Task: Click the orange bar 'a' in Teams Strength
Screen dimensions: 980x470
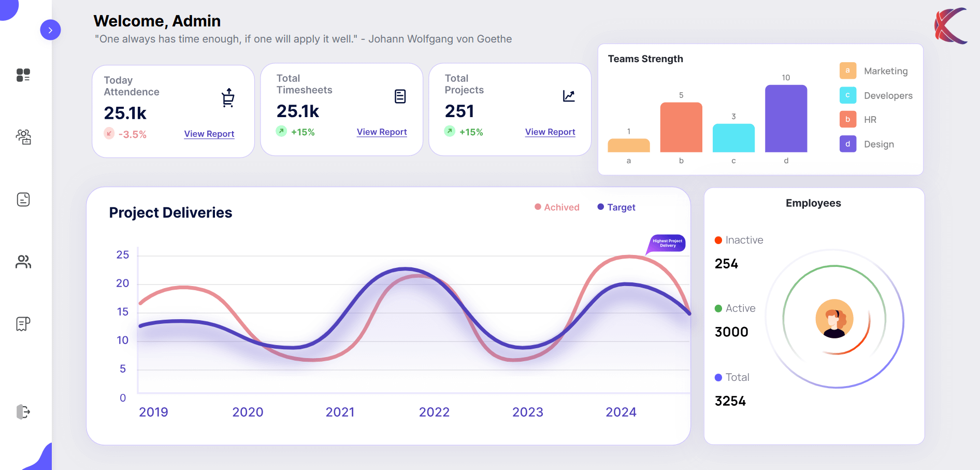Action: 629,145
